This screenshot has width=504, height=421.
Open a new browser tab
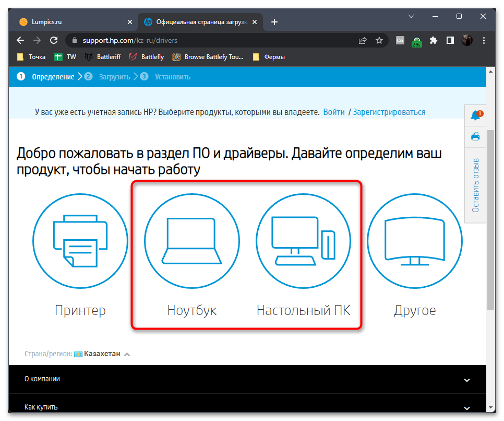(x=274, y=22)
